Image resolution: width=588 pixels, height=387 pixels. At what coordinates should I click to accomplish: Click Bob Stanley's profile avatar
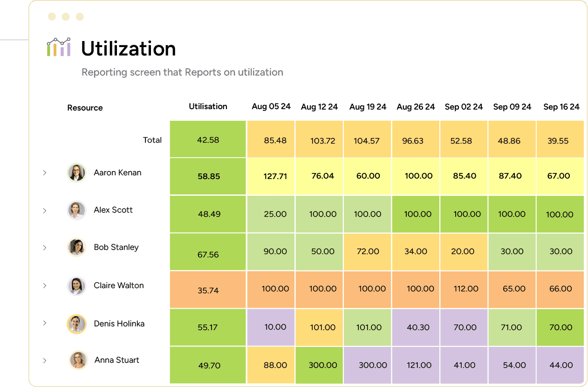[x=76, y=248]
